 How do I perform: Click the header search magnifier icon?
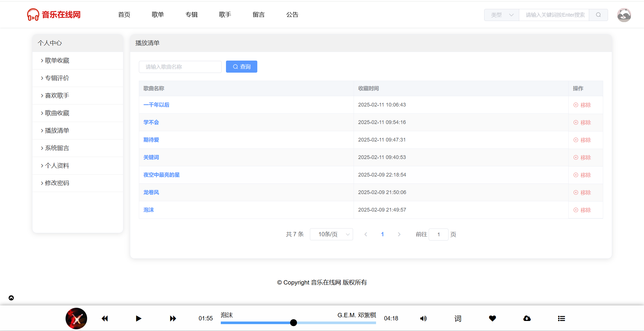(598, 15)
